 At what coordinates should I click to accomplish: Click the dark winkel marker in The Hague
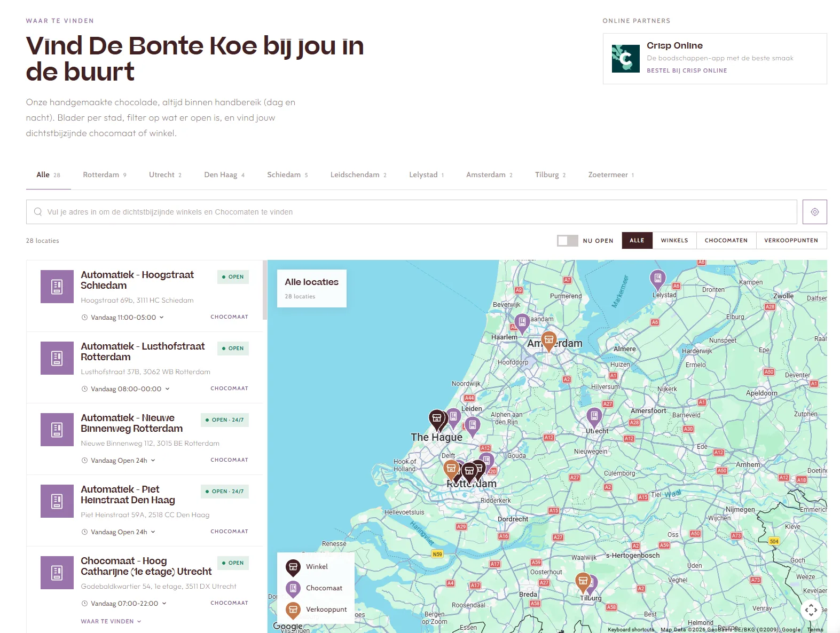(x=437, y=420)
